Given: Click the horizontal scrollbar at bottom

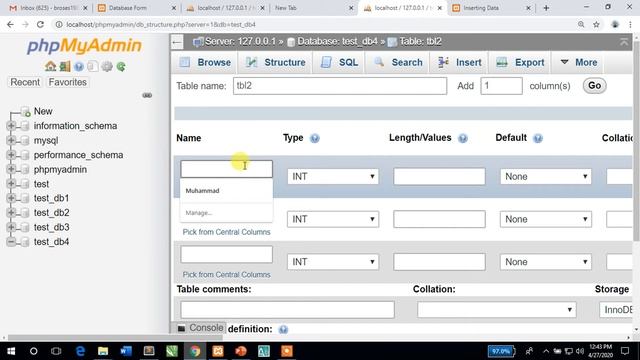Looking at the screenshot, I should point(115,338).
